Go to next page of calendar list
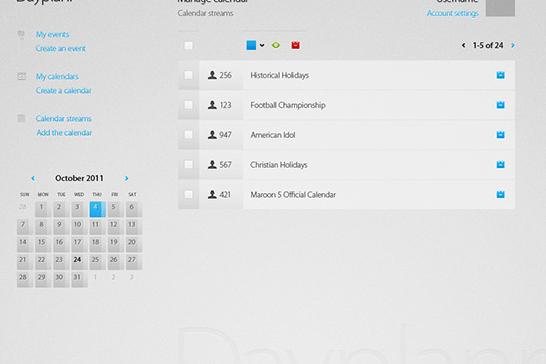This screenshot has width=546, height=364. pyautogui.click(x=513, y=45)
